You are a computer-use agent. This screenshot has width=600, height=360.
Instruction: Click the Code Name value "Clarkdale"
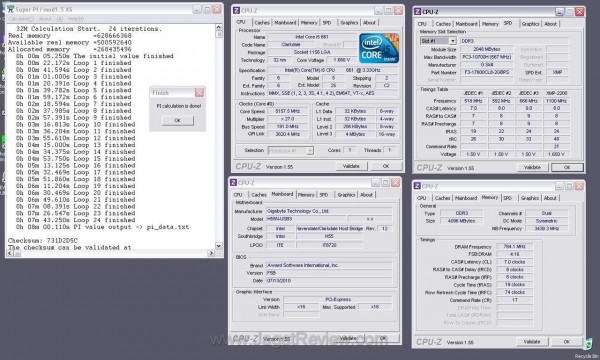[x=291, y=45]
